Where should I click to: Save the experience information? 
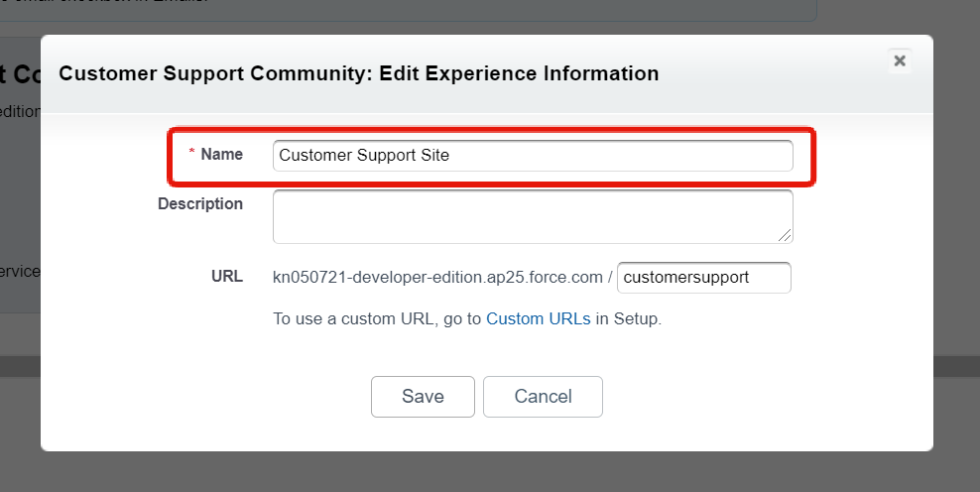pos(423,397)
